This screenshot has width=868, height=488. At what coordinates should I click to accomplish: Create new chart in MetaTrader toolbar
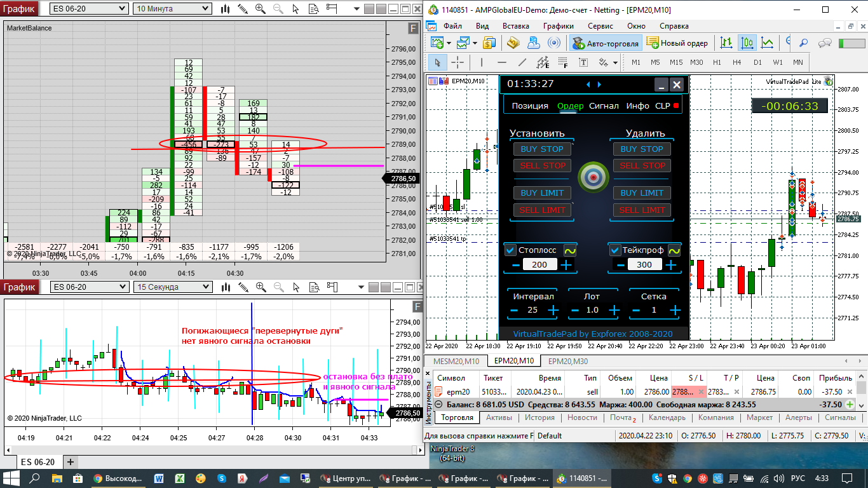click(437, 43)
